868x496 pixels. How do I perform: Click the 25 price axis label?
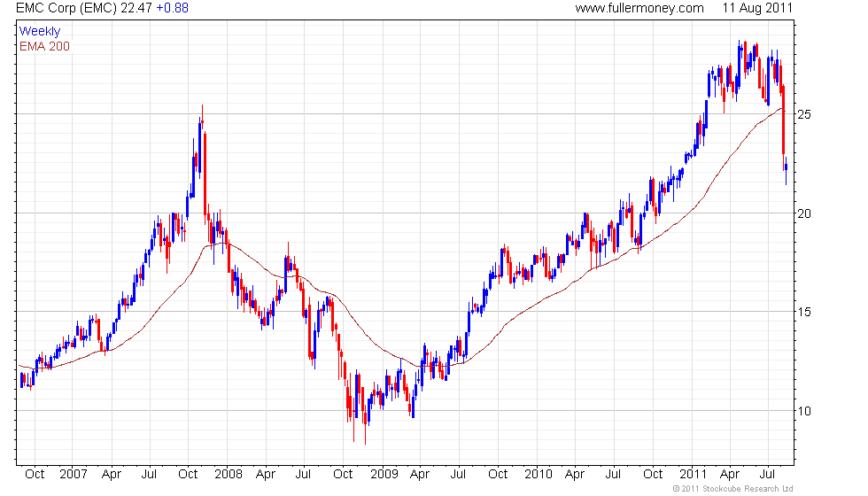point(804,114)
